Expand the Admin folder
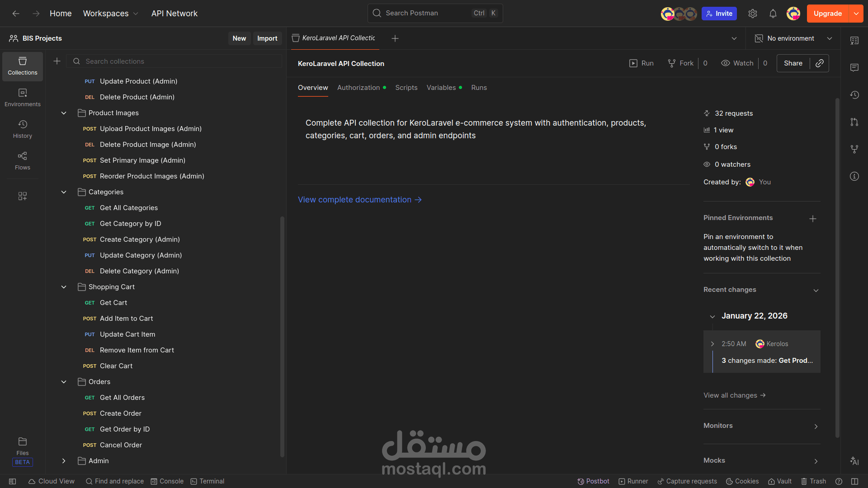 tap(64, 461)
